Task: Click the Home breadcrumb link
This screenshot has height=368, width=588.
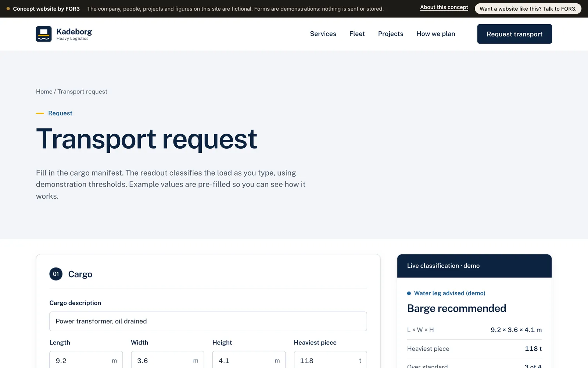Action: pos(44,92)
